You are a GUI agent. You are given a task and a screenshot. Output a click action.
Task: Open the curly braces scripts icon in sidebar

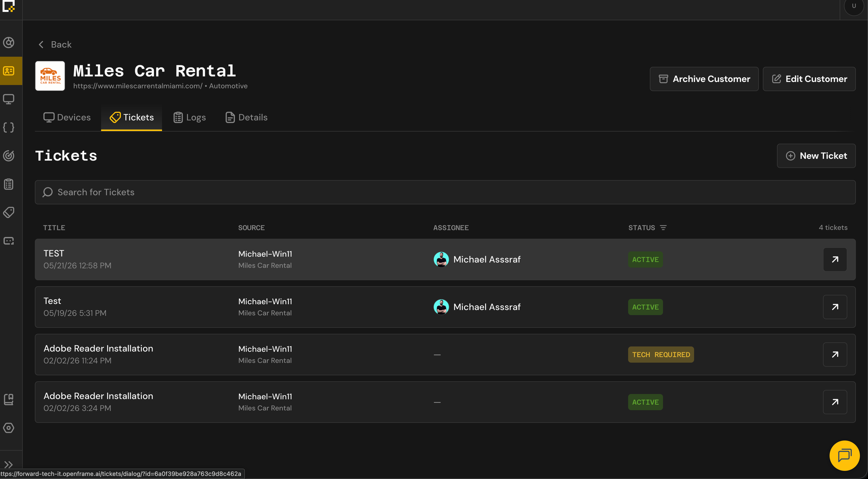coord(9,127)
